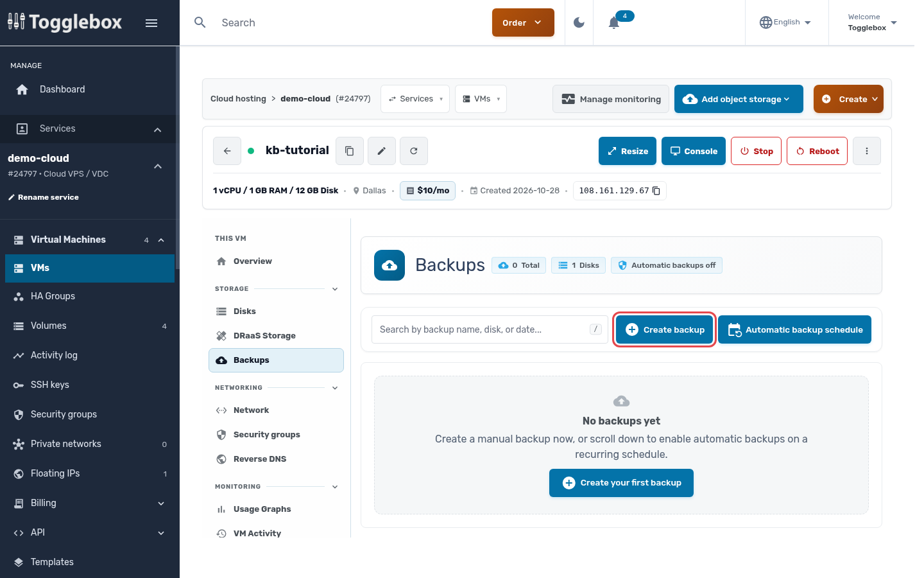Click Automatic backups off badge
This screenshot has width=924, height=578.
[667, 265]
